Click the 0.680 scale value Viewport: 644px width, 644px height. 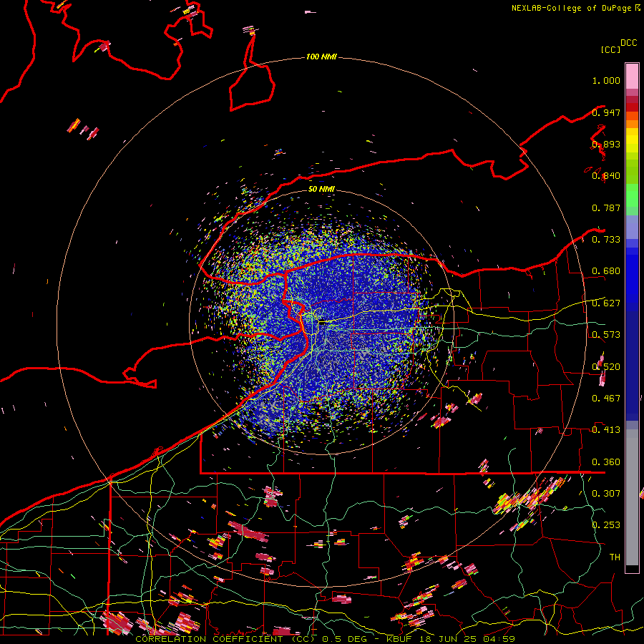[x=606, y=271]
